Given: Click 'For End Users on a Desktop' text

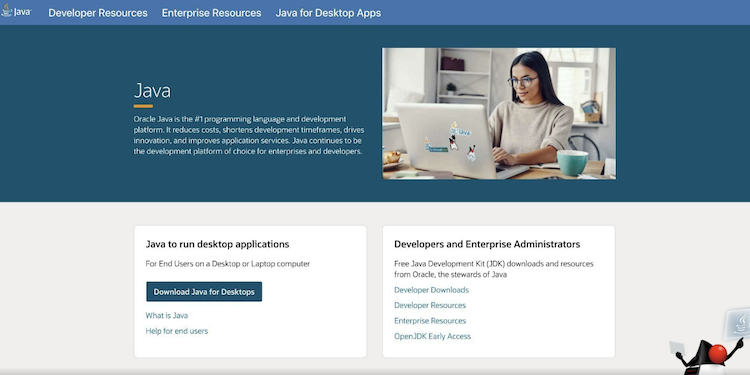Looking at the screenshot, I should tap(228, 264).
